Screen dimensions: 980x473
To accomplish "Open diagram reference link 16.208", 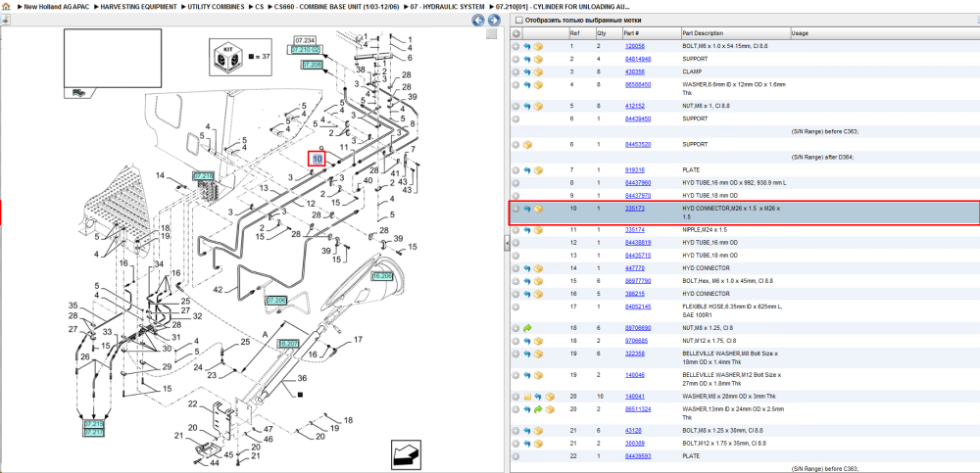I will click(382, 275).
